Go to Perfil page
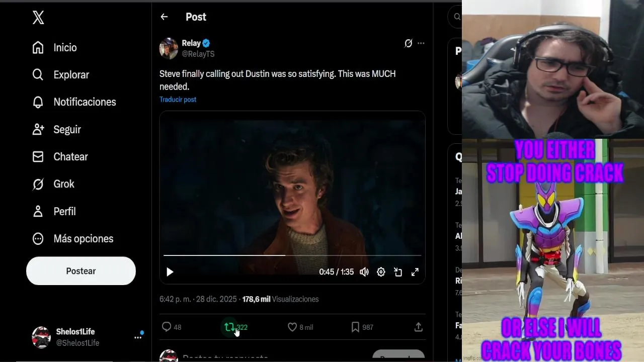Screen dimensions: 644x362 coord(54,212)
